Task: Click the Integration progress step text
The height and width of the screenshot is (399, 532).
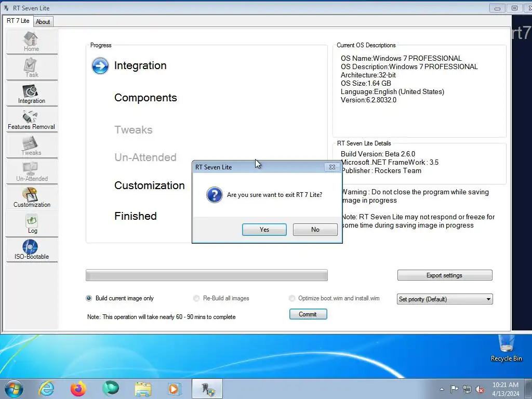Action: coord(140,65)
